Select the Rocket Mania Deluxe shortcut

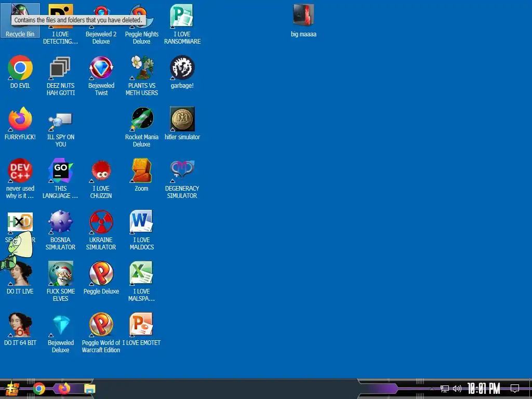point(141,127)
